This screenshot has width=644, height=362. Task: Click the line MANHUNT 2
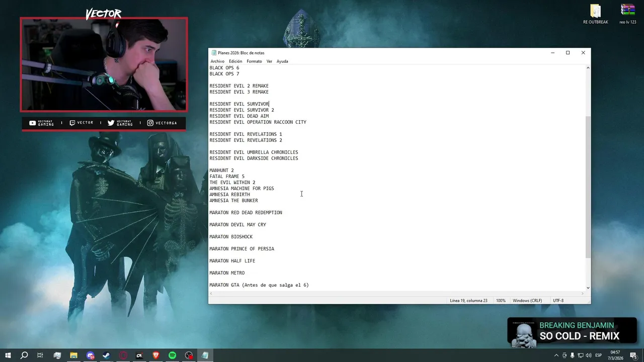coord(222,170)
